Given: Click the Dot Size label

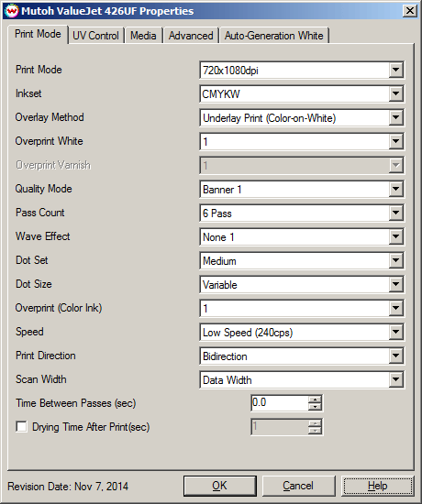Looking at the screenshot, I should [34, 284].
